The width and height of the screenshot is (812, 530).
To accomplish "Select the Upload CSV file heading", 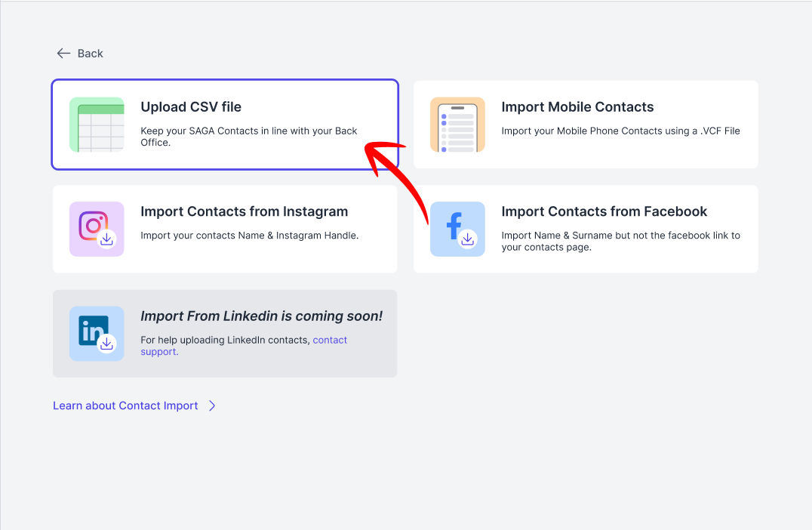I will pyautogui.click(x=191, y=106).
